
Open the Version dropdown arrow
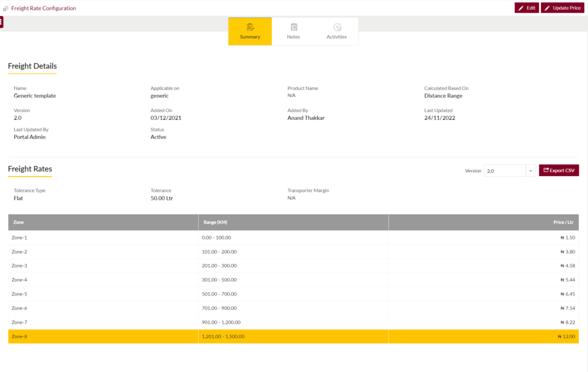[531, 170]
